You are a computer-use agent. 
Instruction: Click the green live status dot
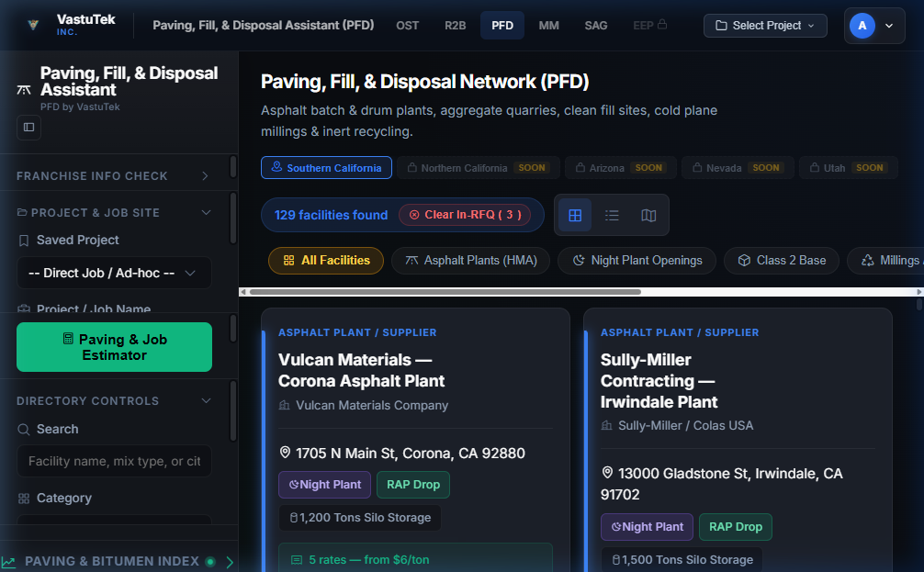coord(209,561)
